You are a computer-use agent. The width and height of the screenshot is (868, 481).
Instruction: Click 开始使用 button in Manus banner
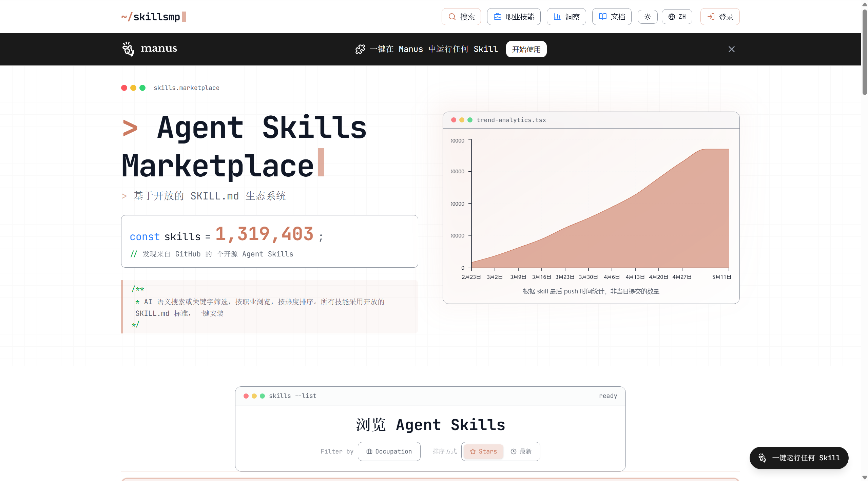coord(526,49)
